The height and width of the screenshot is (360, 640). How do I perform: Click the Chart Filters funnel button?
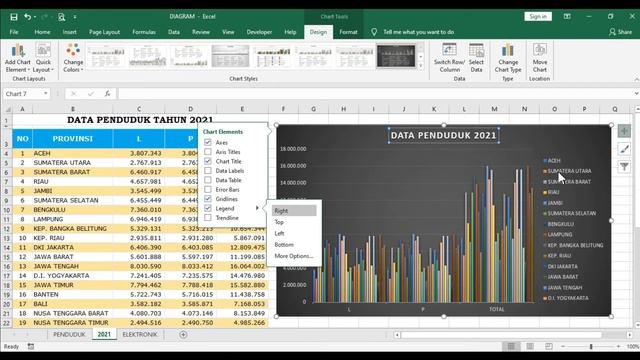[x=624, y=167]
